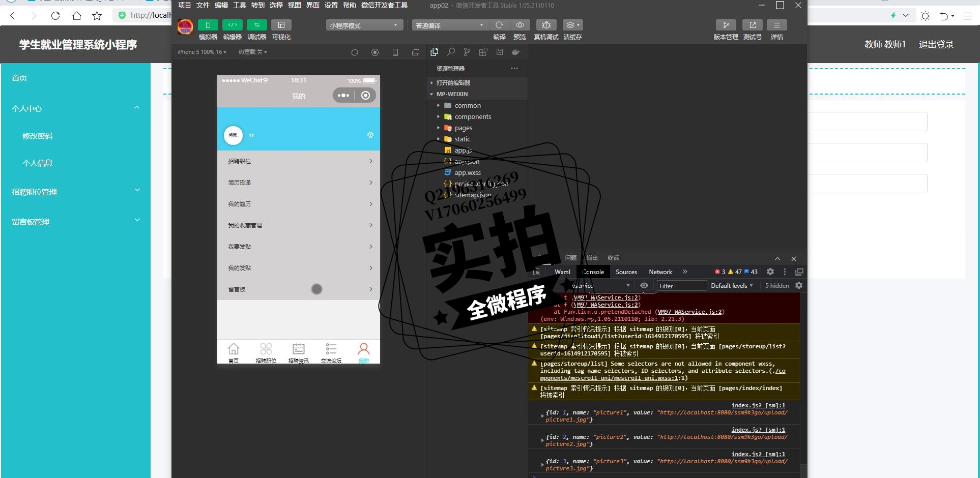
Task: Open the visualization panel
Action: [x=281, y=25]
